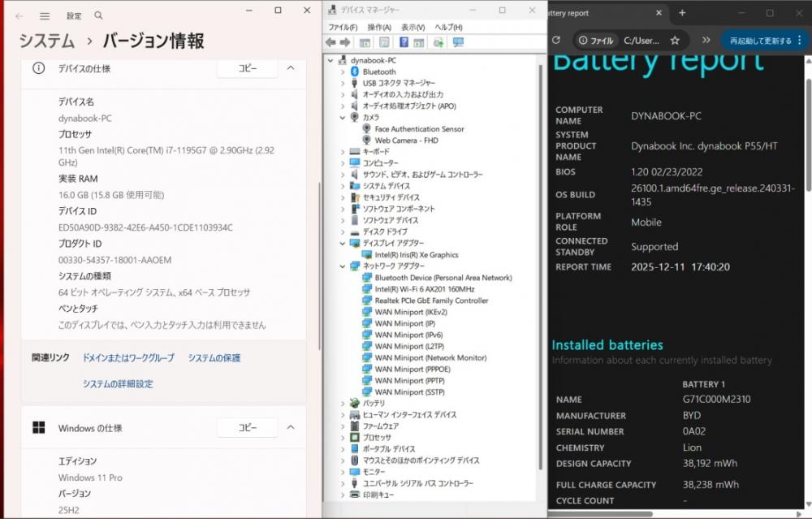This screenshot has width=812, height=519.
Task: Select WAN Miniport (IKEv2) adapter
Action: click(411, 312)
